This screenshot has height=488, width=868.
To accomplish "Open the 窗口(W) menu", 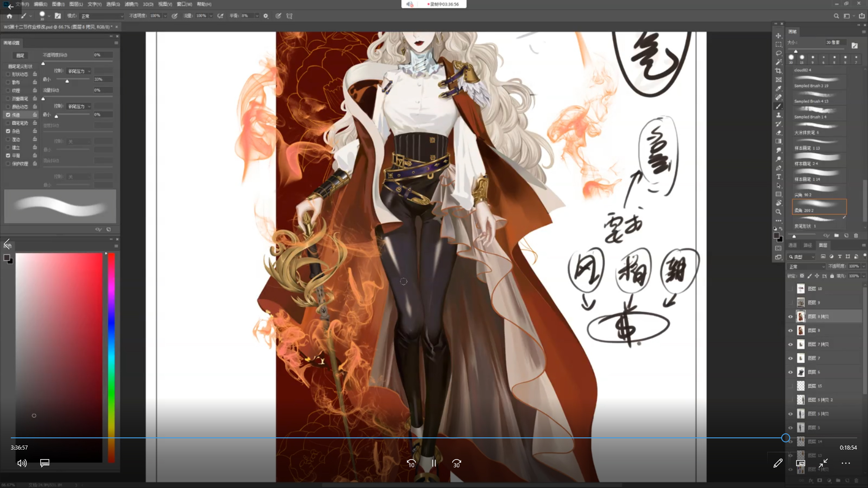I will tap(184, 4).
